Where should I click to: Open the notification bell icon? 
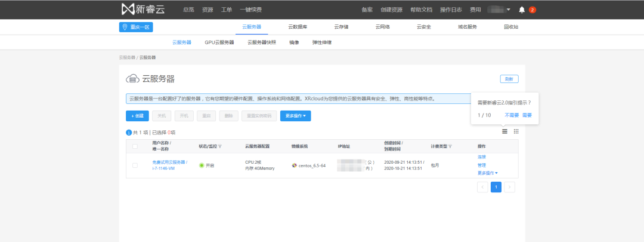(x=522, y=10)
